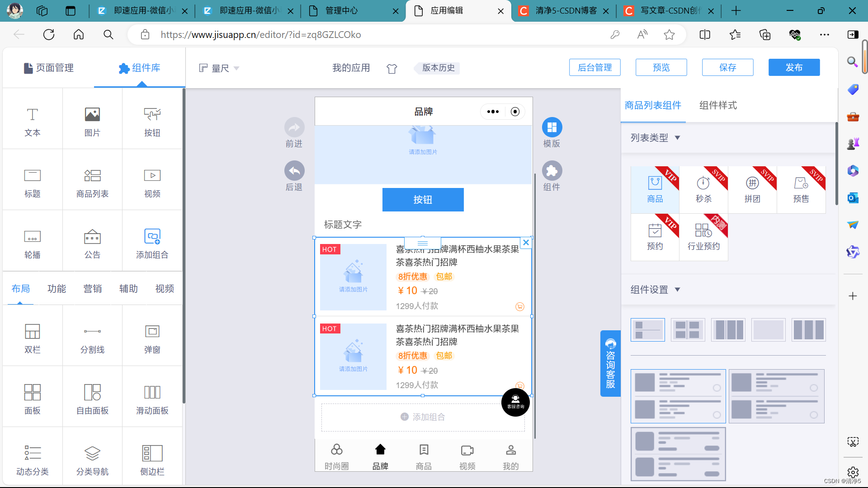Open the 量尺 ruler dropdown
Screen dimensions: 868x488
tap(219, 68)
